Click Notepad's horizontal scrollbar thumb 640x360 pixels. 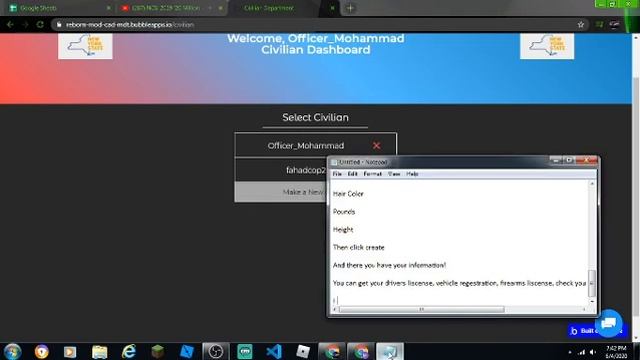(422, 309)
